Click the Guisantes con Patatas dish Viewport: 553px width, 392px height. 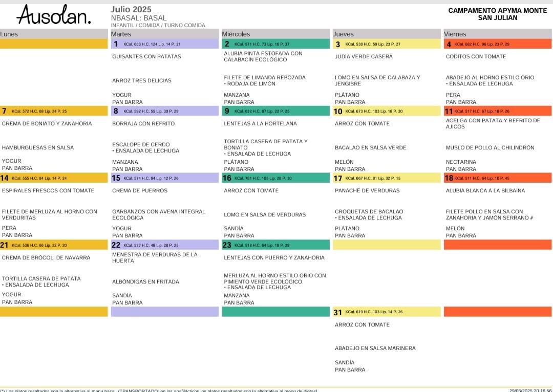click(146, 57)
